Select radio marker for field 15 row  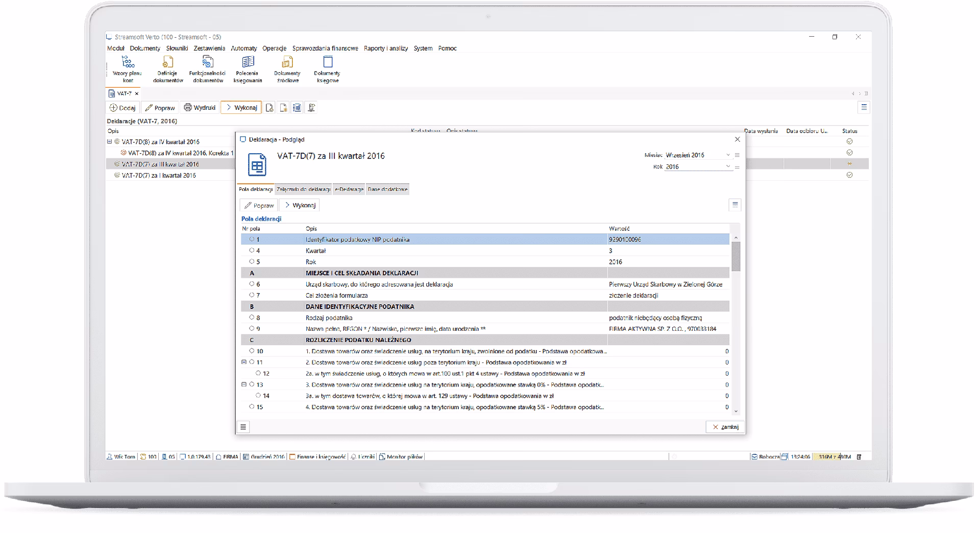tap(252, 407)
